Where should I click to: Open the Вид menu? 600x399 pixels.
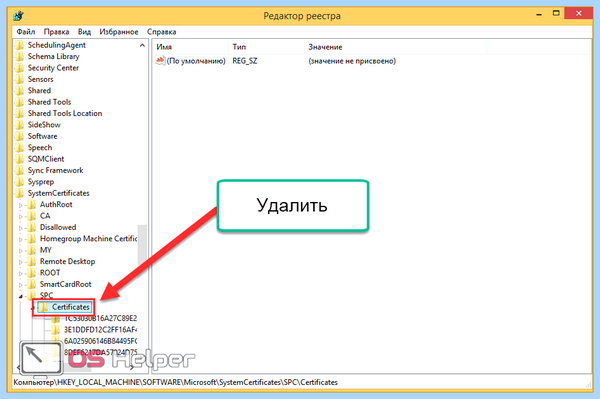pos(84,32)
